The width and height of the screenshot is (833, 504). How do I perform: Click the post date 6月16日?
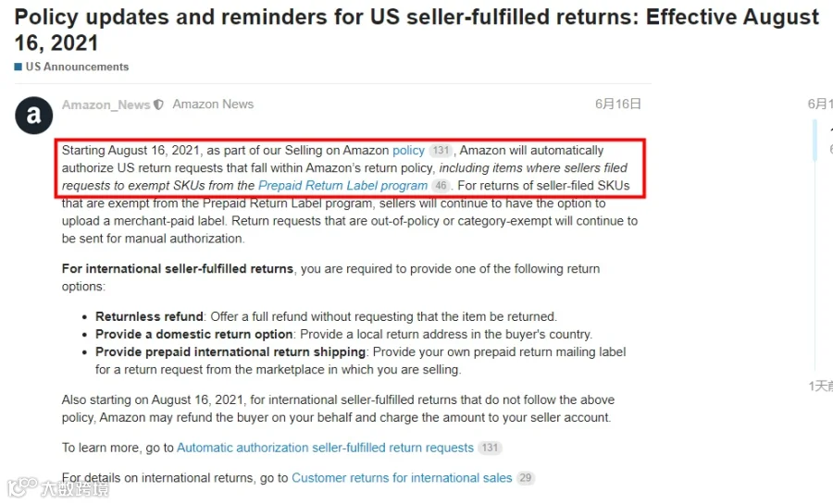pyautogui.click(x=618, y=104)
